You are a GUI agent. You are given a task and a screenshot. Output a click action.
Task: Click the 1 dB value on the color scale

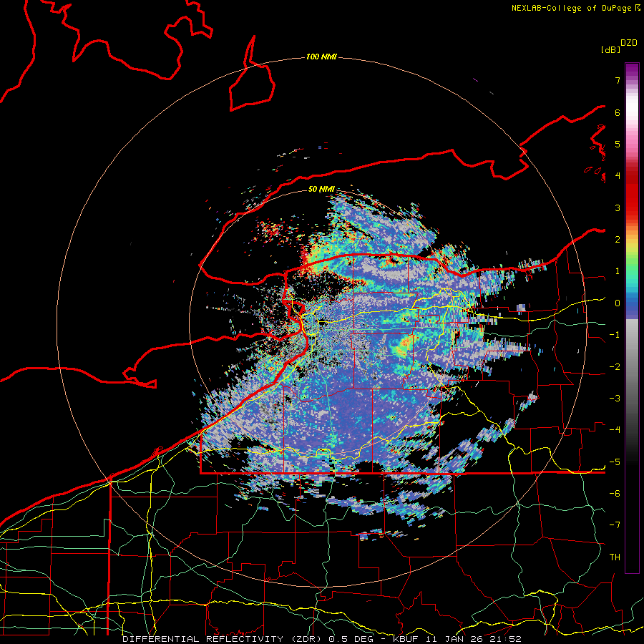[x=618, y=271]
